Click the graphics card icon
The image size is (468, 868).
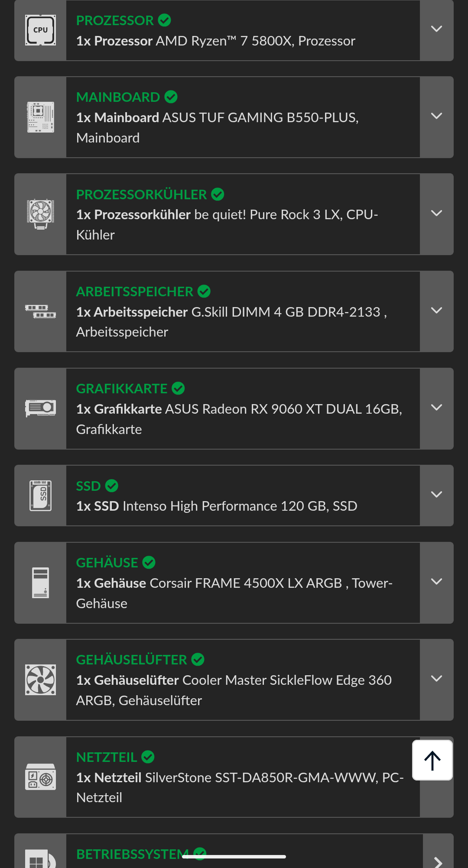pos(40,408)
